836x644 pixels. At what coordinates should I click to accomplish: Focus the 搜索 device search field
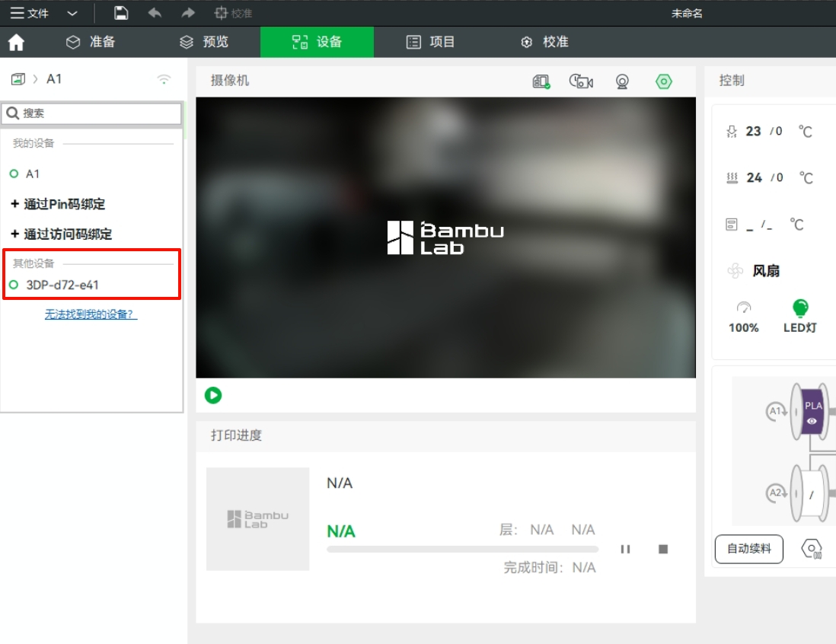point(92,113)
